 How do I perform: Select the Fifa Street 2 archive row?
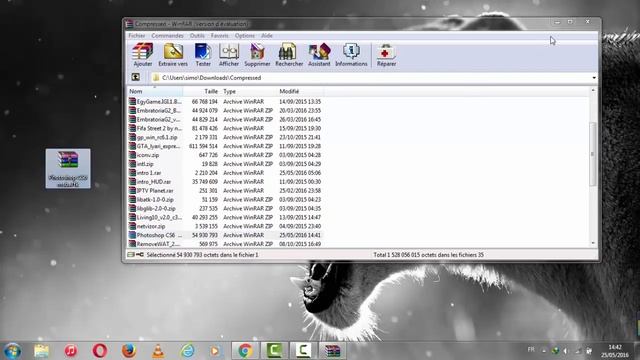225,128
